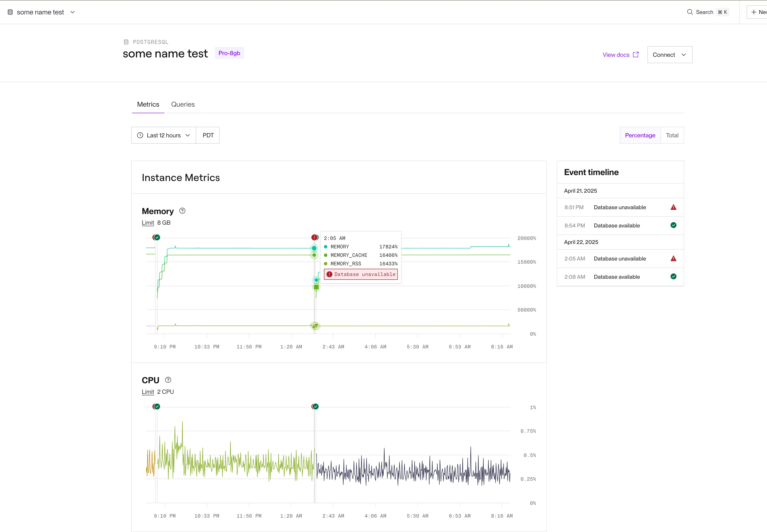This screenshot has width=767, height=532.
Task: Select the Metrics tab
Action: pyautogui.click(x=148, y=104)
